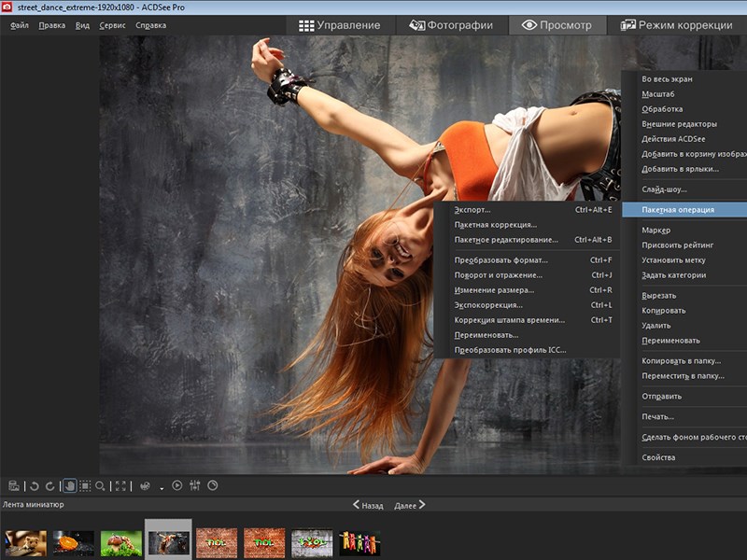The image size is (747, 560).
Task: Choose Задать категории entry
Action: tap(684, 275)
